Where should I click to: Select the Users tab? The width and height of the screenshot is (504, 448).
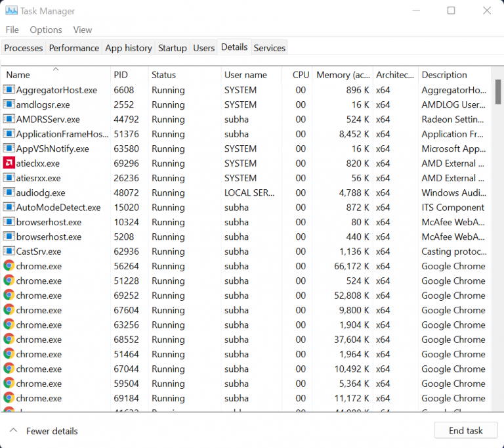pyautogui.click(x=203, y=48)
